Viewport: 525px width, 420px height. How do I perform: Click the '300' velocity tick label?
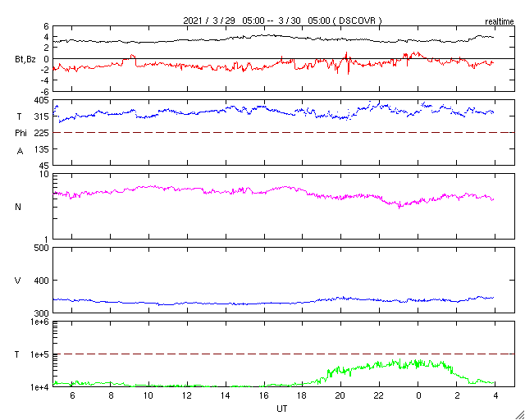tap(42, 313)
